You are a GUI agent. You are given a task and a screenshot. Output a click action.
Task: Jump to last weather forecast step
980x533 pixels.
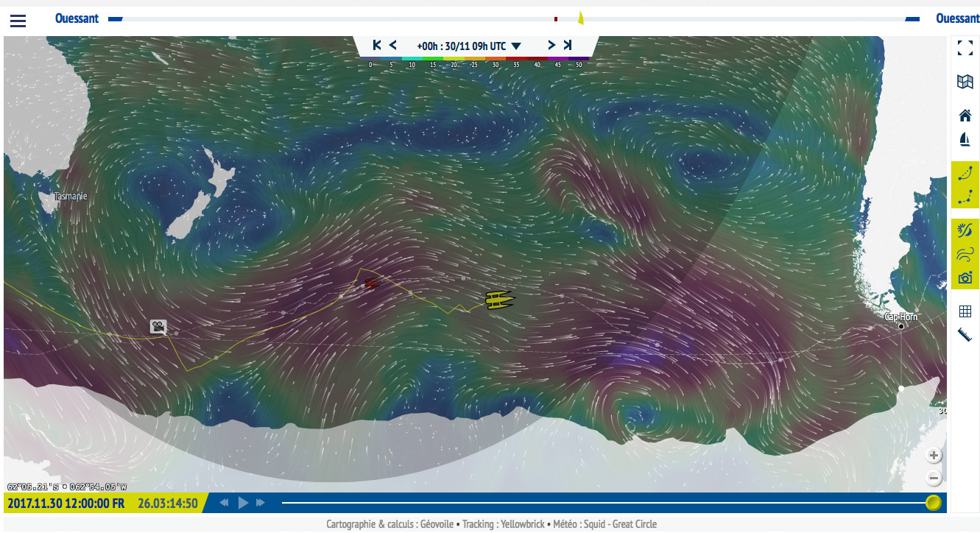click(x=567, y=45)
